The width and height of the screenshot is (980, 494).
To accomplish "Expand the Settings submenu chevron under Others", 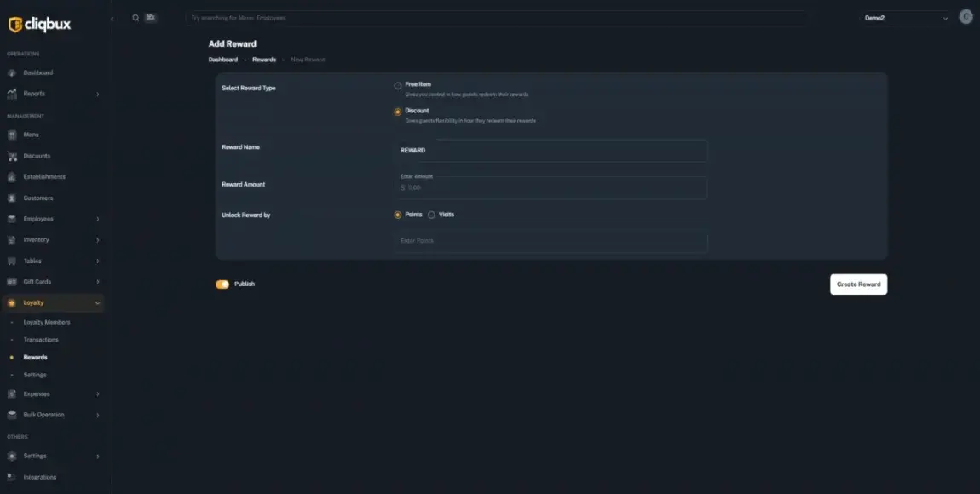I will click(x=97, y=457).
